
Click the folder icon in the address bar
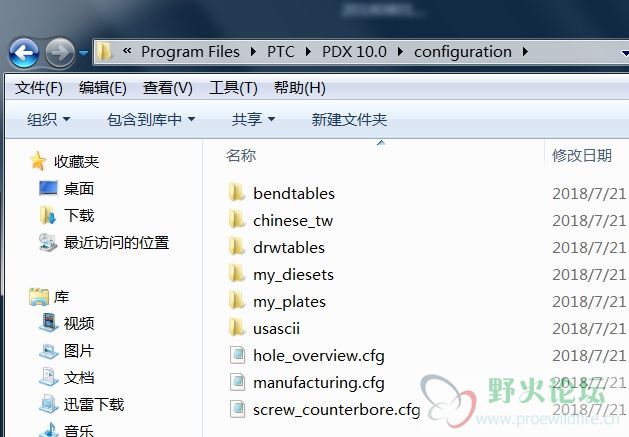click(104, 52)
